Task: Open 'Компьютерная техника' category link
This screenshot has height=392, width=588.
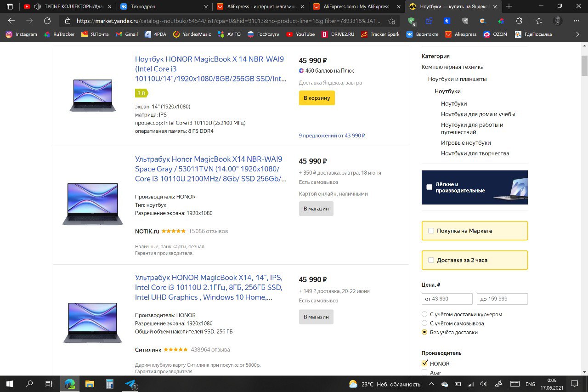Action: coord(452,67)
